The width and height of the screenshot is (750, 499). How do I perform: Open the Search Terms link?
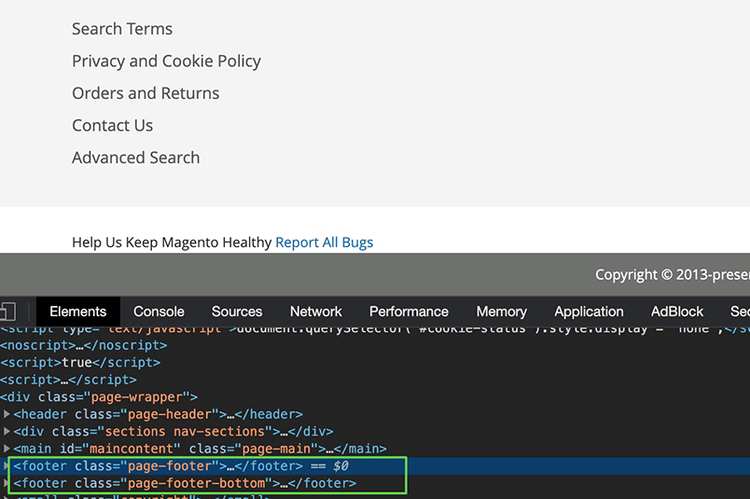click(122, 29)
